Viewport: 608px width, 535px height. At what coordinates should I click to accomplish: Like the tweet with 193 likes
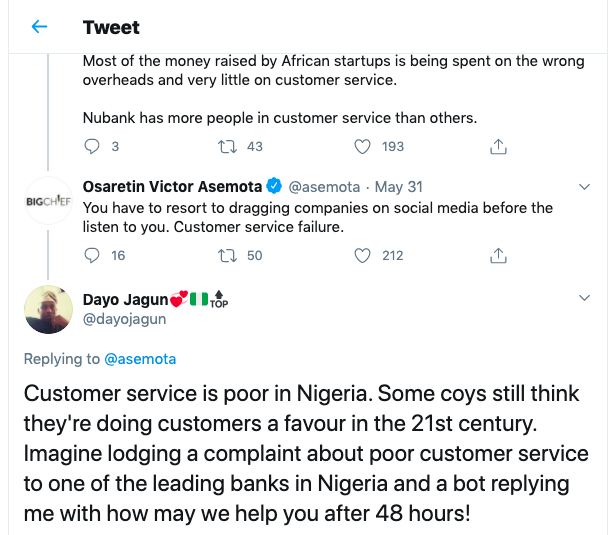(364, 146)
